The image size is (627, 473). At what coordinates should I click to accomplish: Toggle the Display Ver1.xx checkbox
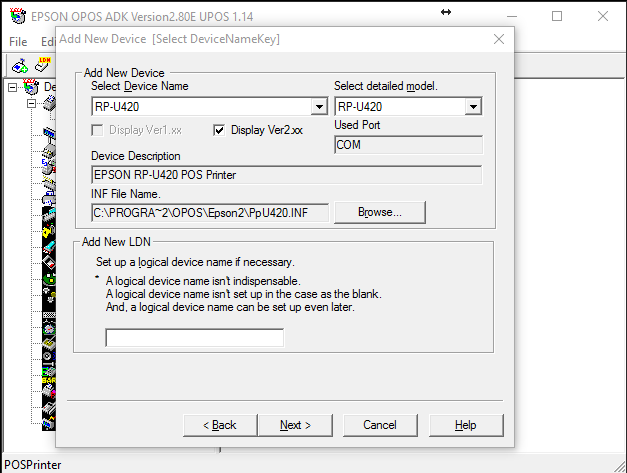[x=98, y=129]
